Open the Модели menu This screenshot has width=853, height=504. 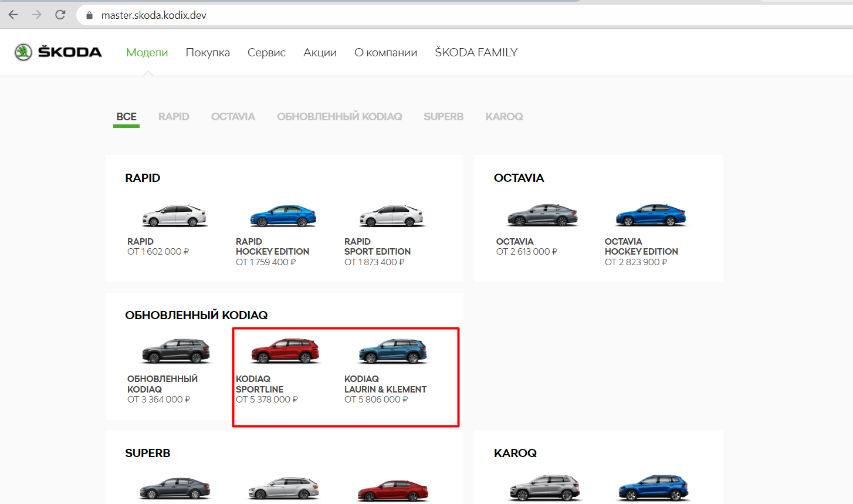(x=147, y=52)
